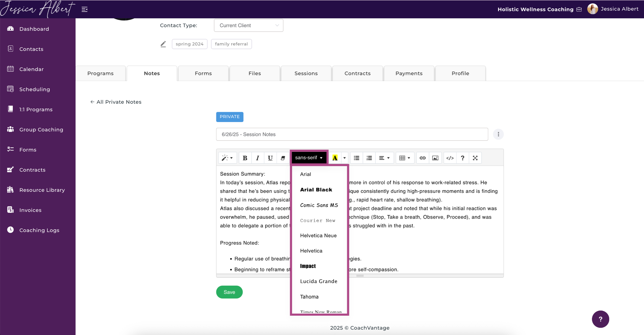Open the Dashboard sidebar item
The width and height of the screenshot is (644, 335).
[34, 29]
